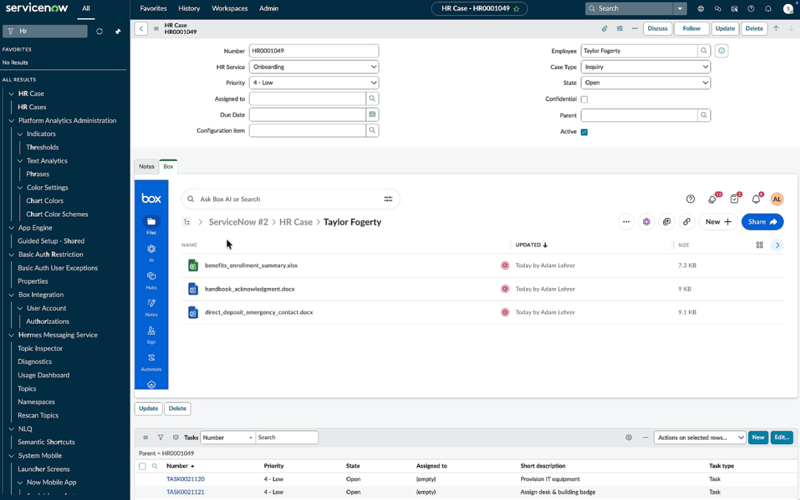Image resolution: width=800 pixels, height=500 pixels.
Task: Click lookup icon for Assigned to field
Action: (372, 98)
